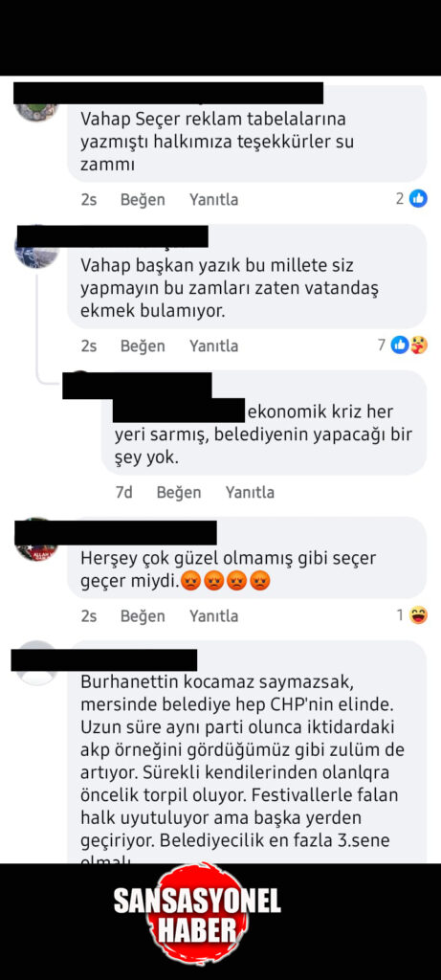Reply to the Herşey çok güzel comment
Screen dimensions: 441x980
[213, 616]
